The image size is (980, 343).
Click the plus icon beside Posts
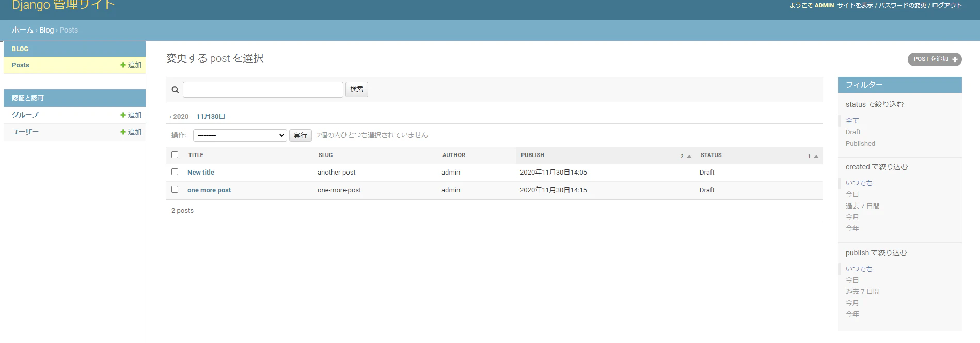coord(123,65)
